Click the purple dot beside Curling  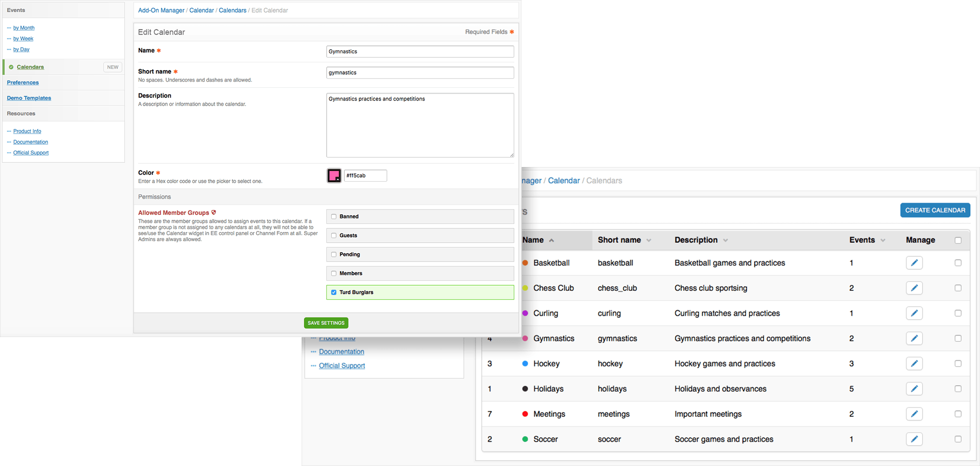coord(525,313)
